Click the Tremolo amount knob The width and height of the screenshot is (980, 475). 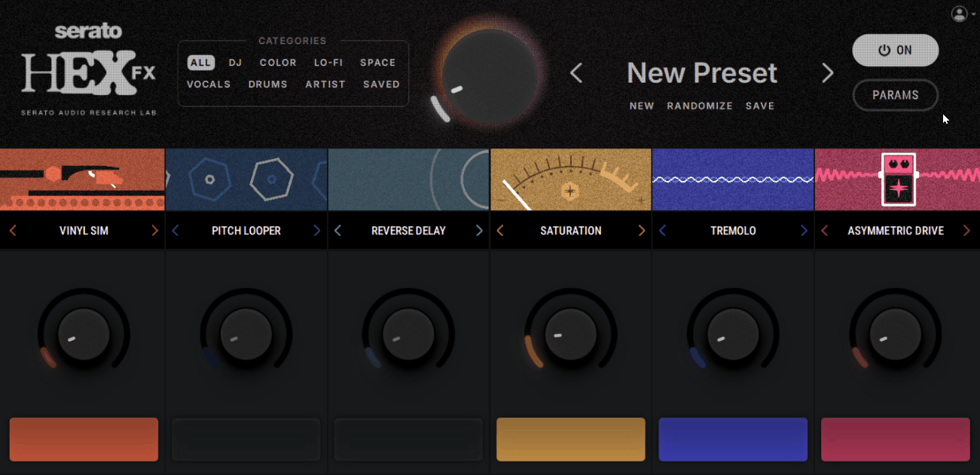tap(733, 334)
